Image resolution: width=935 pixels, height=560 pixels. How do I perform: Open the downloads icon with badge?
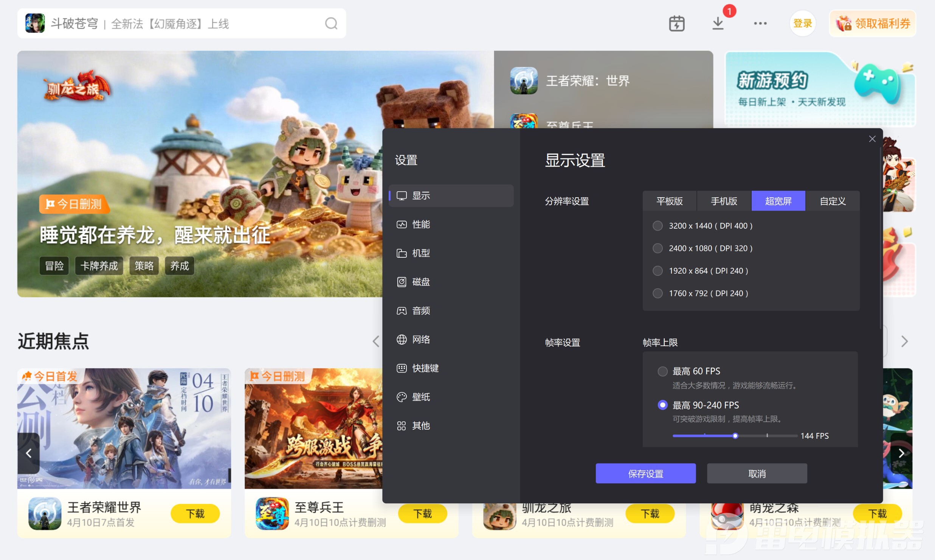click(718, 23)
